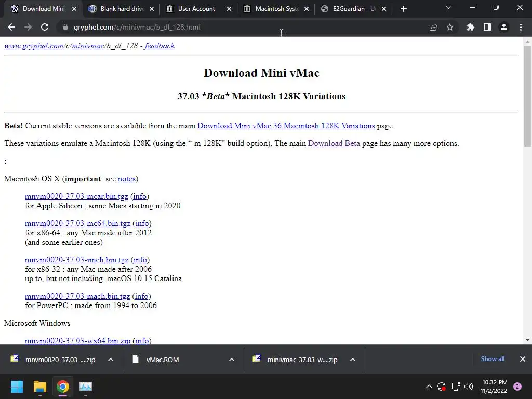Screen dimensions: 532x399
Task: Open the network tray icon
Action: [456, 387]
